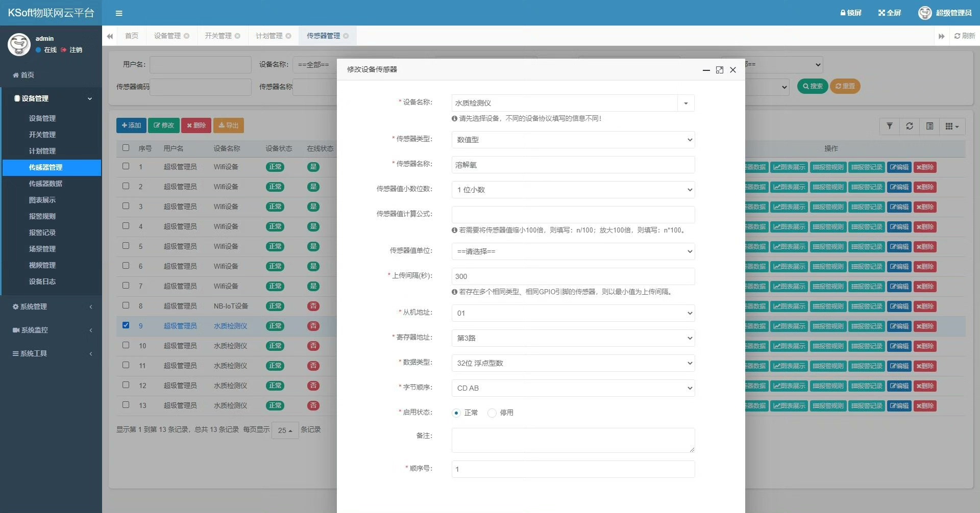The width and height of the screenshot is (980, 513).
Task: Open the 传感器类型 dropdown
Action: (573, 140)
